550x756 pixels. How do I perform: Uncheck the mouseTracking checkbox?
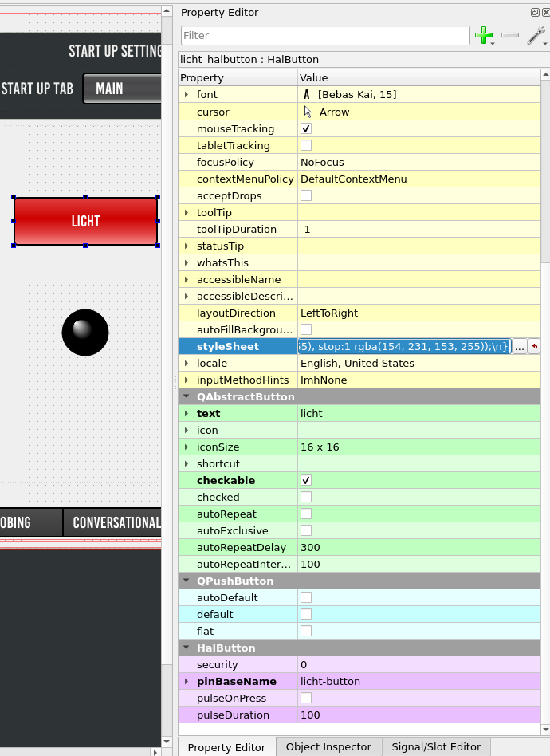tap(306, 128)
